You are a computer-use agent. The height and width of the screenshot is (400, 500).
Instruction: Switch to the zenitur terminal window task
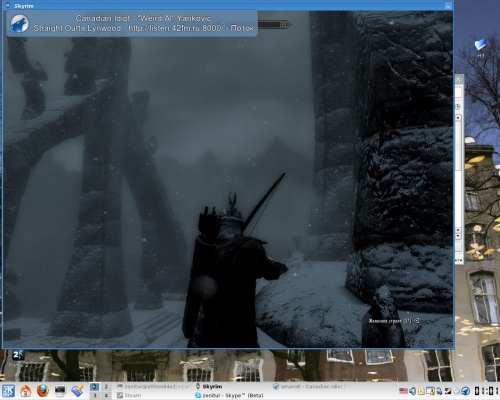[x=154, y=386]
